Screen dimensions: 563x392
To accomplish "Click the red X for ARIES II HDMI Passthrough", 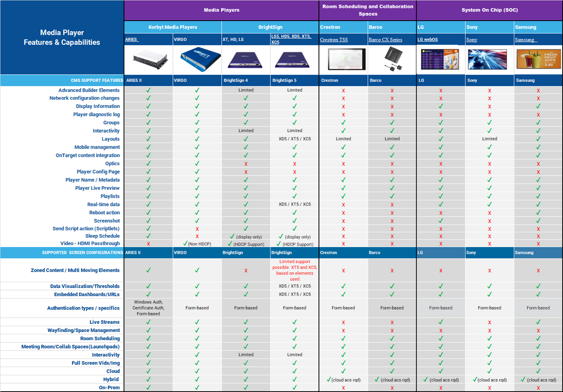I will (x=148, y=244).
